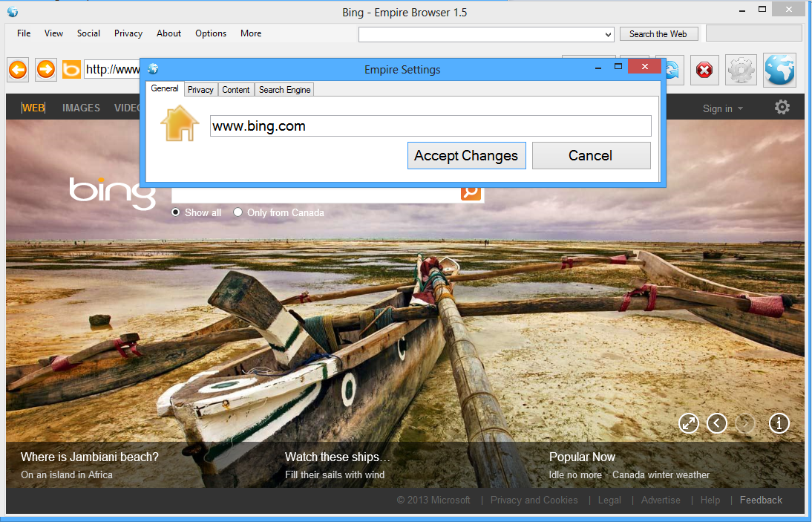
Task: Click the back navigation arrow
Action: pos(17,69)
